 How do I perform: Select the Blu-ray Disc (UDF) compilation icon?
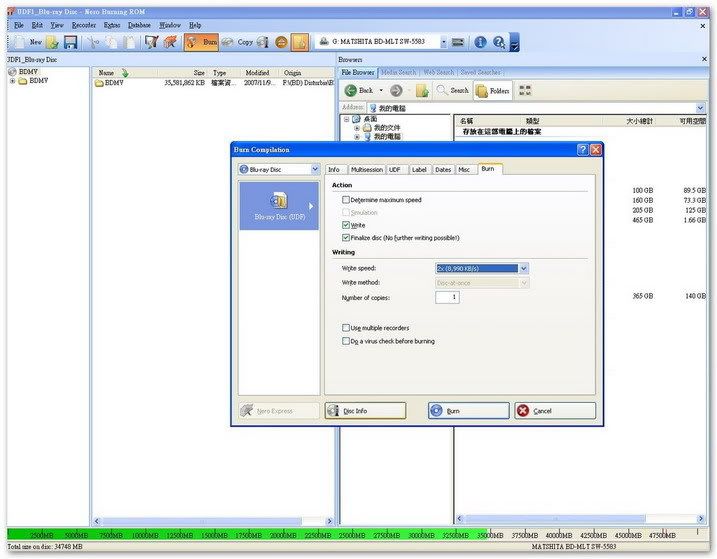click(279, 205)
